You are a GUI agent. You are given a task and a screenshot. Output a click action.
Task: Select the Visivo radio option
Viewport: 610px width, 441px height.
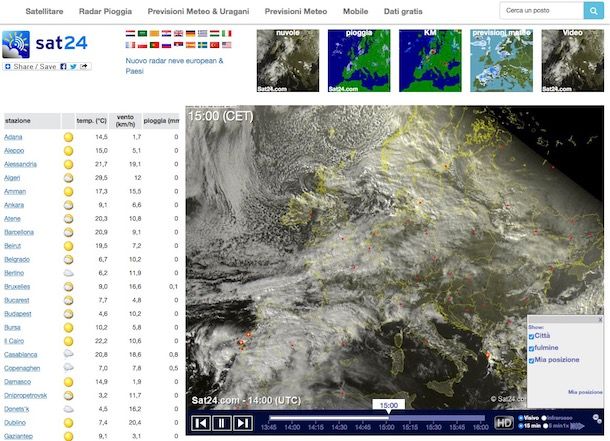click(521, 417)
